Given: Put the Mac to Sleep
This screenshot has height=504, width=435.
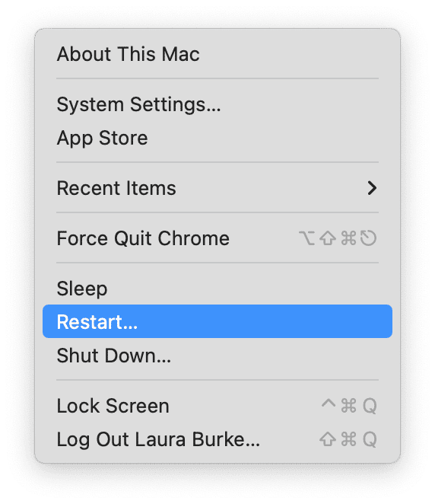Looking at the screenshot, I should (217, 289).
